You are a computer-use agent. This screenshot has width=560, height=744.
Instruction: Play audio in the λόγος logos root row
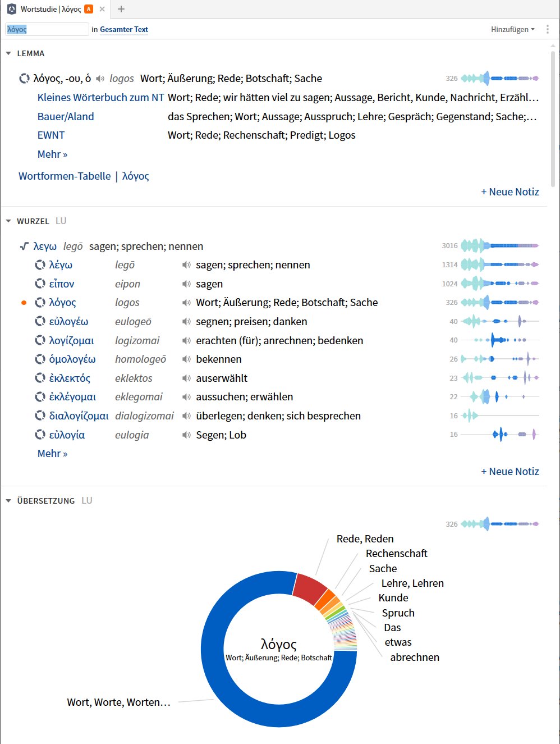pyautogui.click(x=186, y=303)
